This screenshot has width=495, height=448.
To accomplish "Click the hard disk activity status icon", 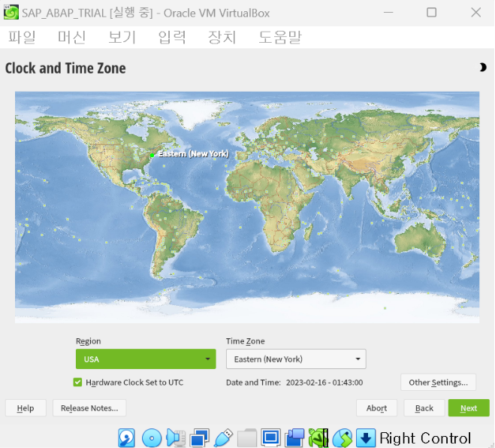I will pyautogui.click(x=127, y=438).
